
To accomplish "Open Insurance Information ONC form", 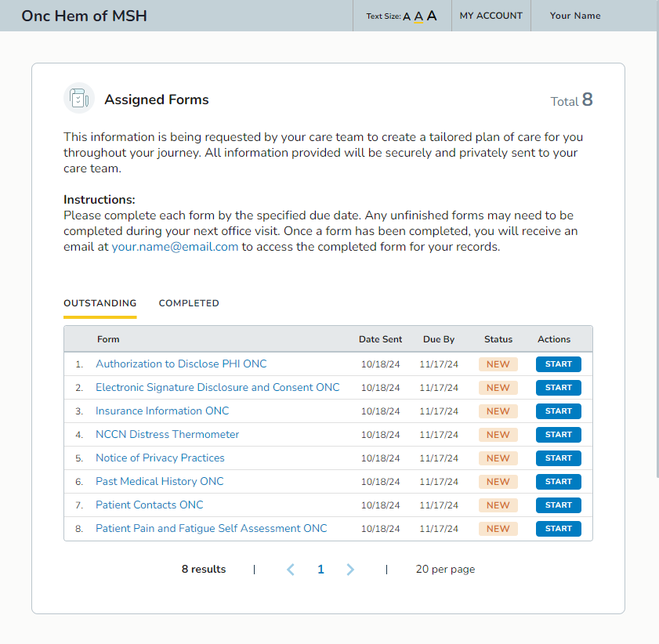I will [x=162, y=411].
